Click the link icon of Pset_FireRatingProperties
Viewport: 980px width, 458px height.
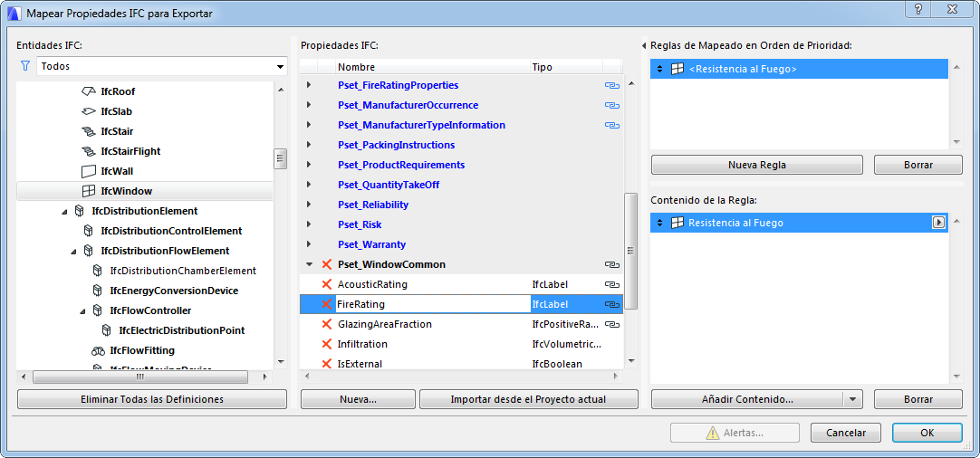612,86
